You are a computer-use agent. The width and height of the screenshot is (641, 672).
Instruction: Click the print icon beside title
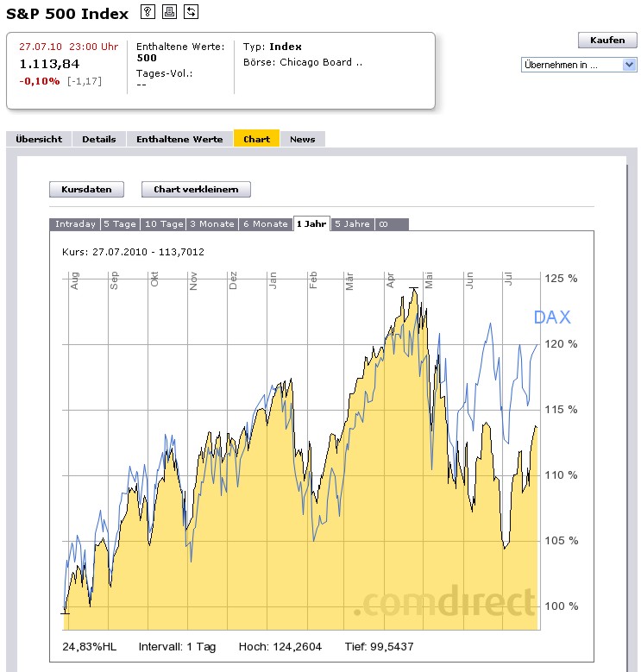coord(169,12)
